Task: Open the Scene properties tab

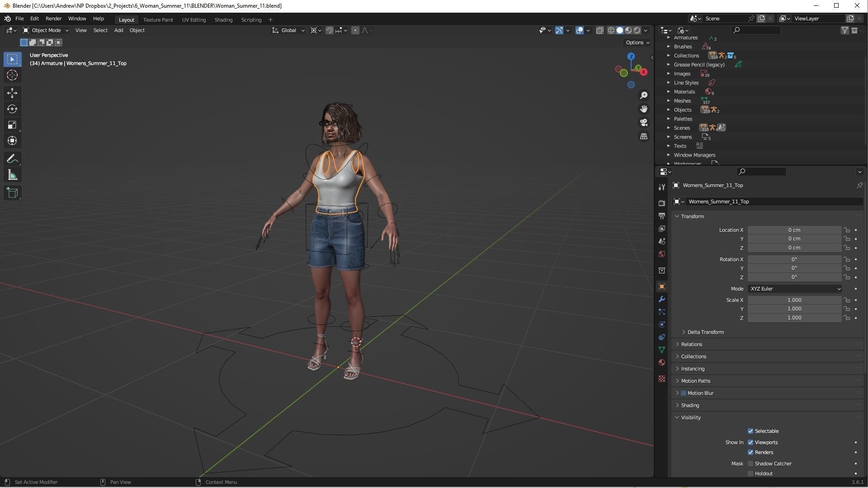Action: pos(662,241)
